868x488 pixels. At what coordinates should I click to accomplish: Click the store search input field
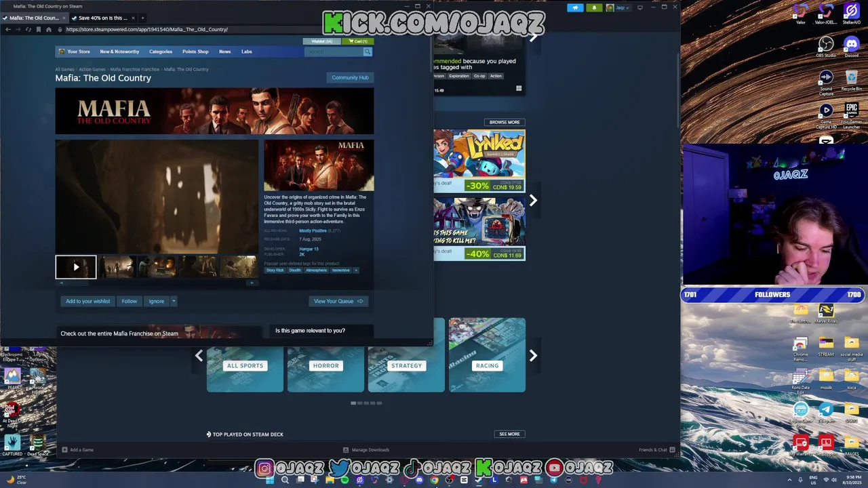point(334,52)
